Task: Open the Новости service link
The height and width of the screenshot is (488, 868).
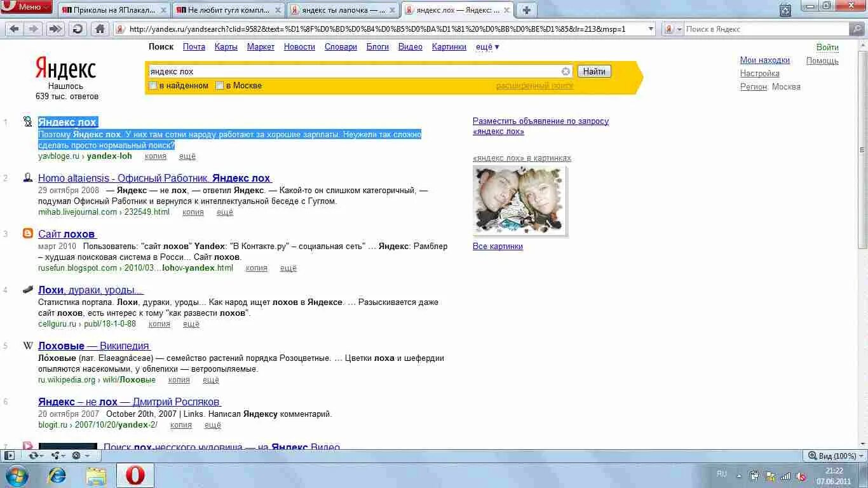Action: (299, 47)
